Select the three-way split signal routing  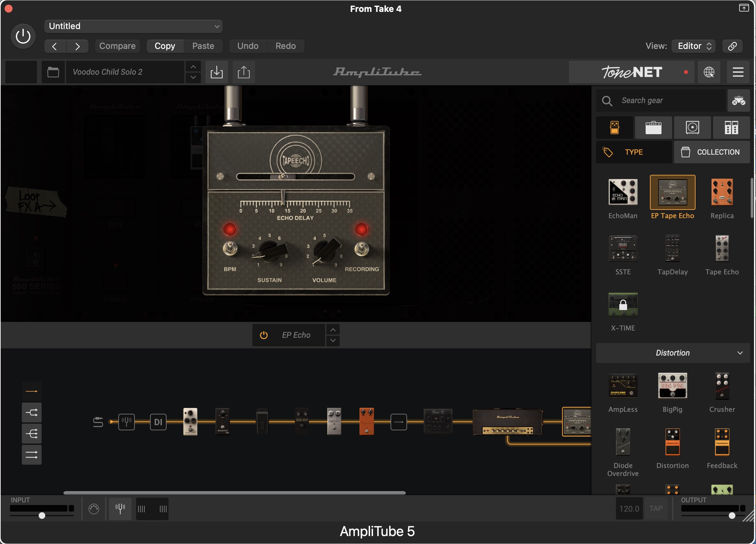click(x=32, y=433)
